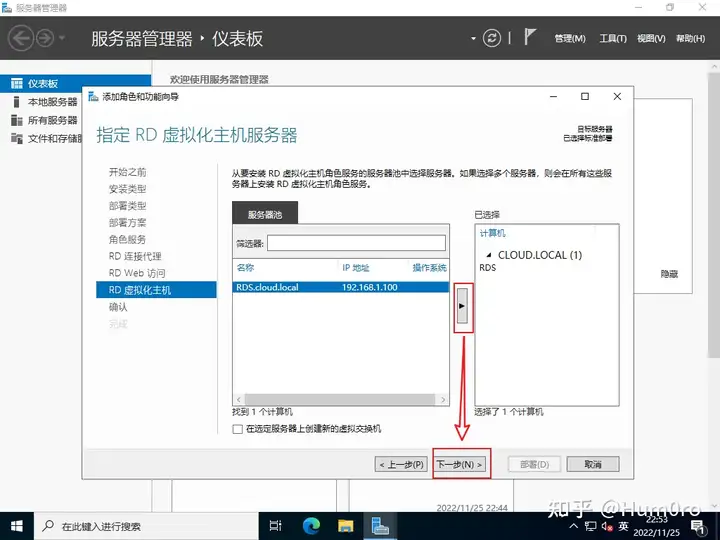
Task: Click the server list scroll left arrow
Action: tap(238, 399)
